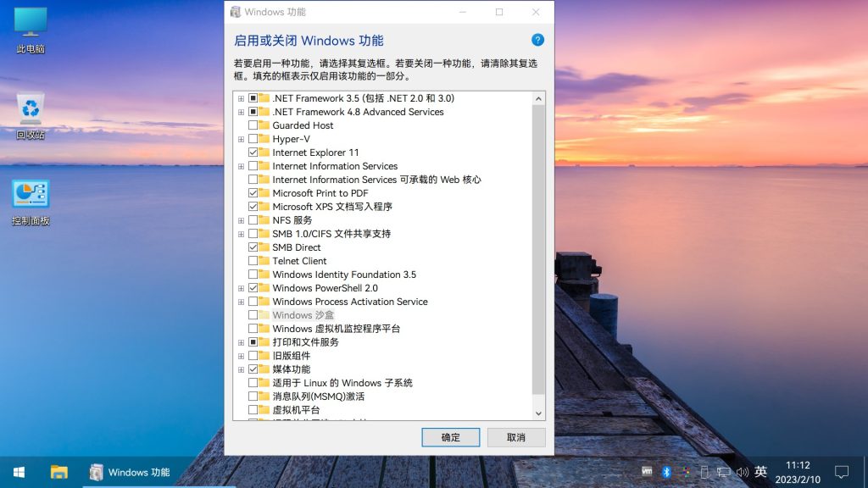The image size is (868, 488).
Task: Enable the Telnet Client checkbox
Action: point(253,261)
